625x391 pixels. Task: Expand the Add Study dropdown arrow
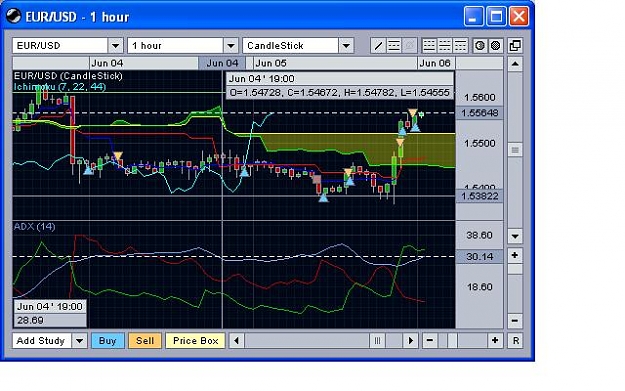[x=80, y=341]
